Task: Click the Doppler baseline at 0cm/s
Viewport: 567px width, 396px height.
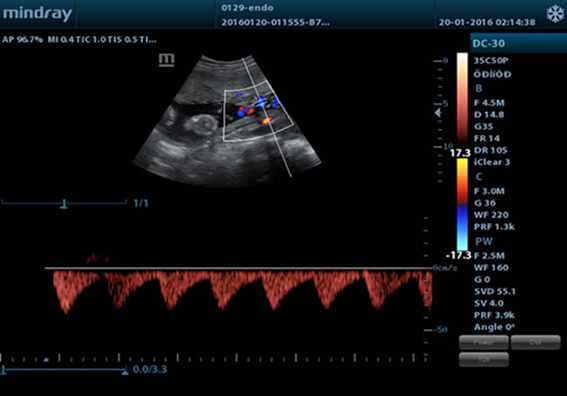Action: pos(238,268)
